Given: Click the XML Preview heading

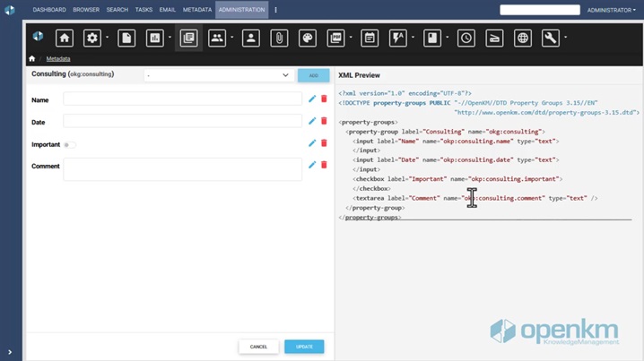Looking at the screenshot, I should (359, 75).
